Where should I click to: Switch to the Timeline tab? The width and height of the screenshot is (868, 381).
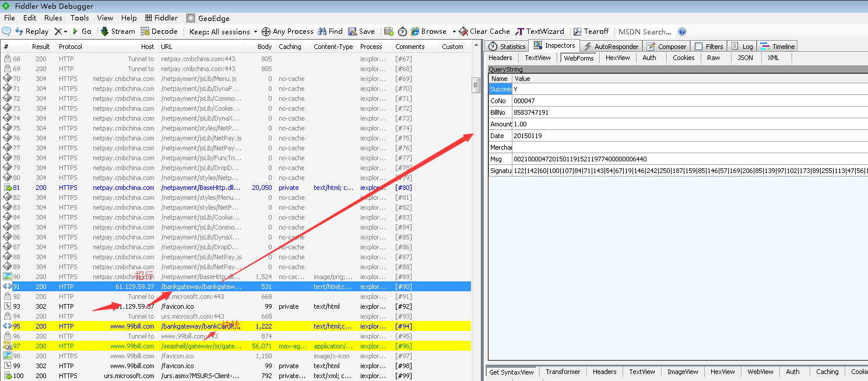click(777, 46)
